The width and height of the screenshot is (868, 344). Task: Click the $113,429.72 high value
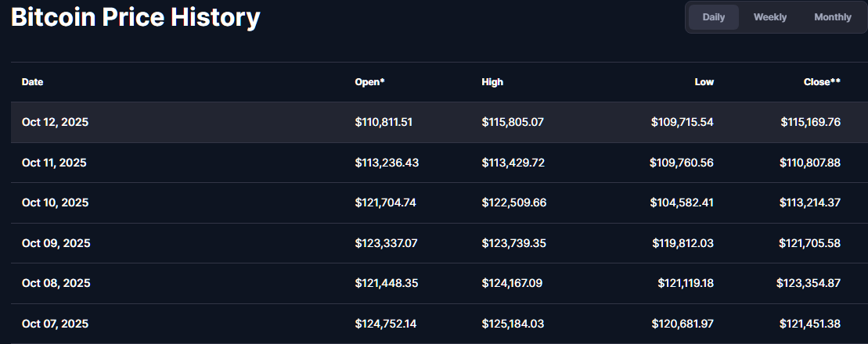point(513,163)
